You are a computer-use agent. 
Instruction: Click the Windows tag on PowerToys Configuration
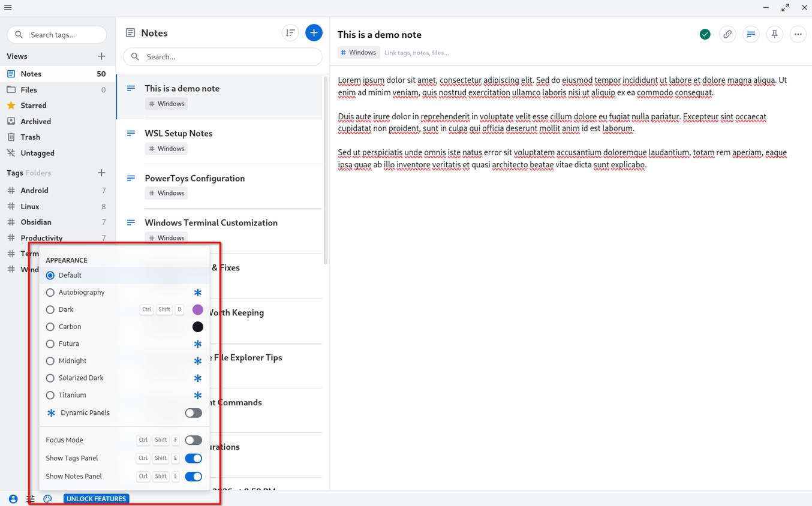[x=166, y=193]
